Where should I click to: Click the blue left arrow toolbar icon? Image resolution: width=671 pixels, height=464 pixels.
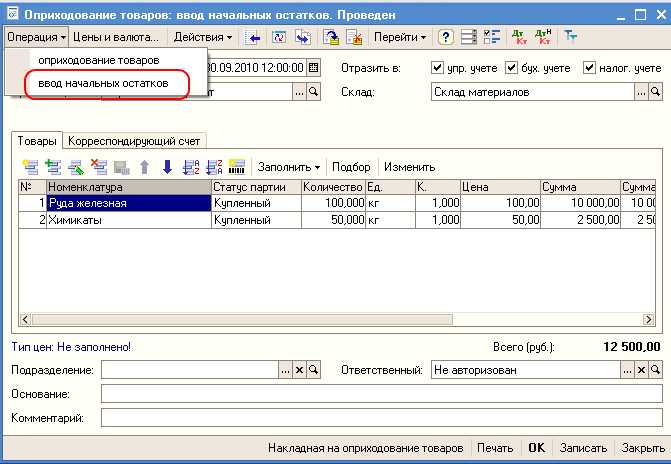pyautogui.click(x=254, y=38)
